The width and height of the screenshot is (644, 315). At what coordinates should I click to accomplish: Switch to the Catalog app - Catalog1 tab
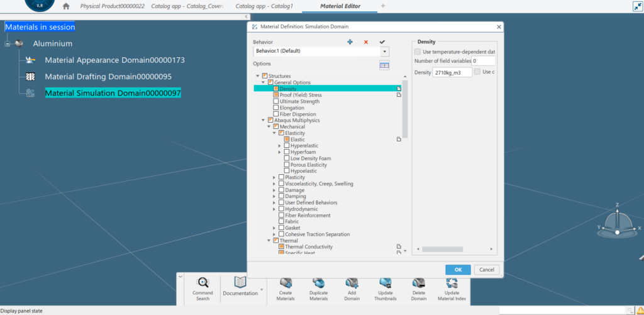pos(265,6)
